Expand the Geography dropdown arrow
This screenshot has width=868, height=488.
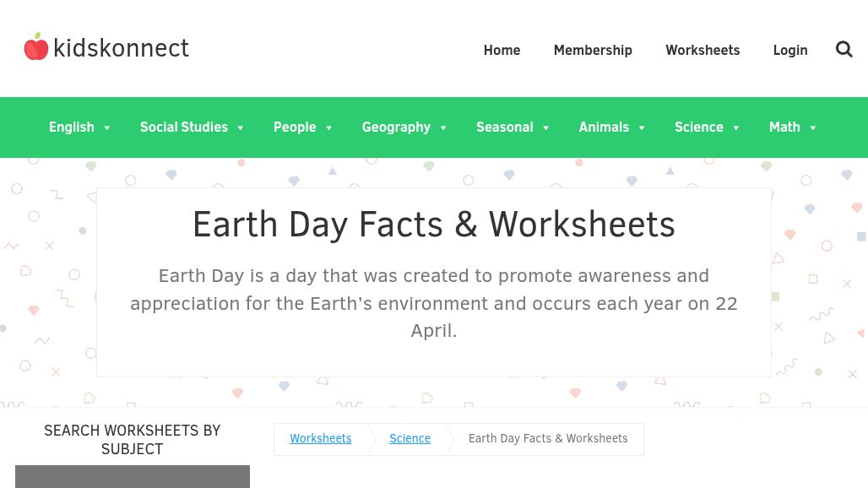pos(443,128)
